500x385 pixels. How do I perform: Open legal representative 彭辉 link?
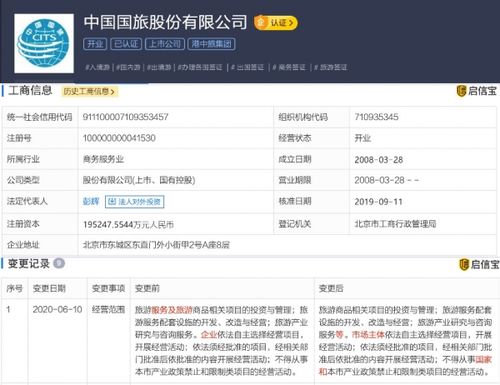pyautogui.click(x=91, y=201)
